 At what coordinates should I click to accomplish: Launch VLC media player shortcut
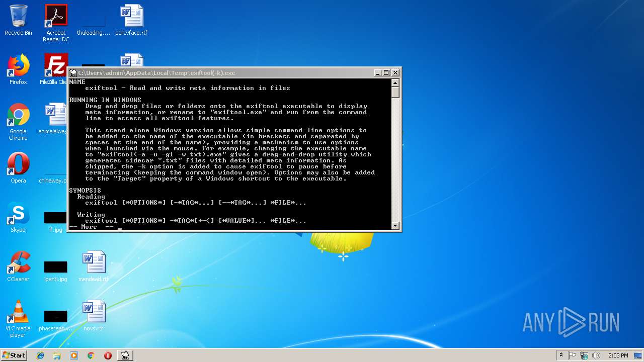[x=18, y=319]
